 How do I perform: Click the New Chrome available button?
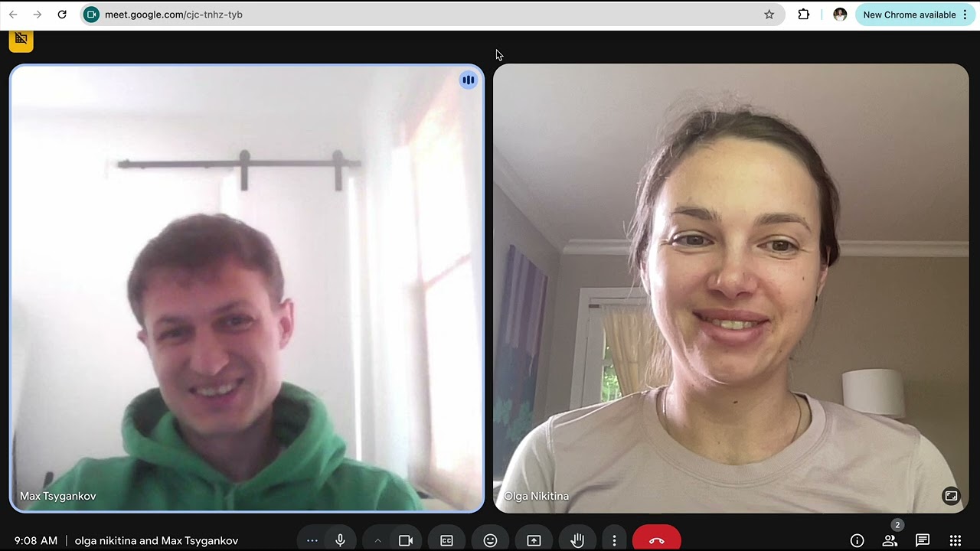909,15
